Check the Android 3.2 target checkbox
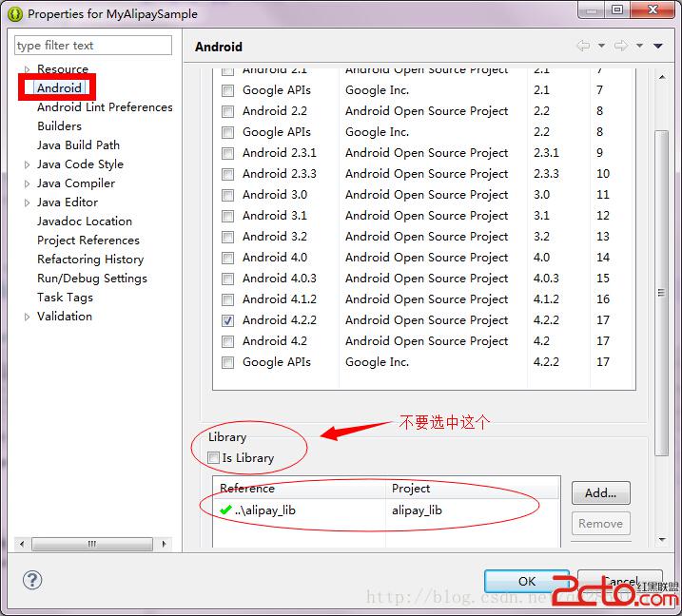The image size is (682, 616). coord(227,237)
